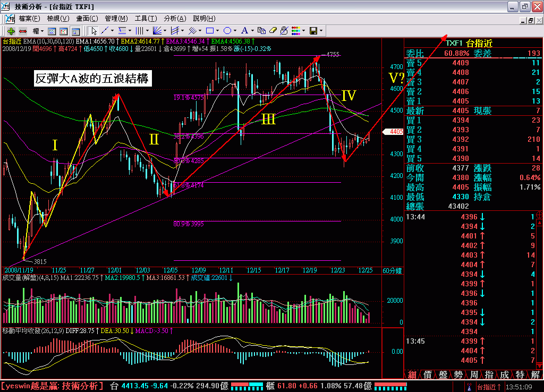Click the TXF1 台指近 quote panel header
This screenshot has height=392, width=544.
469,44
